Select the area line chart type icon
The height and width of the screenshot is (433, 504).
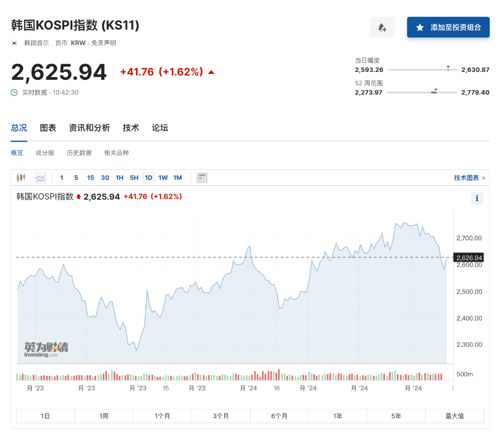[40, 177]
